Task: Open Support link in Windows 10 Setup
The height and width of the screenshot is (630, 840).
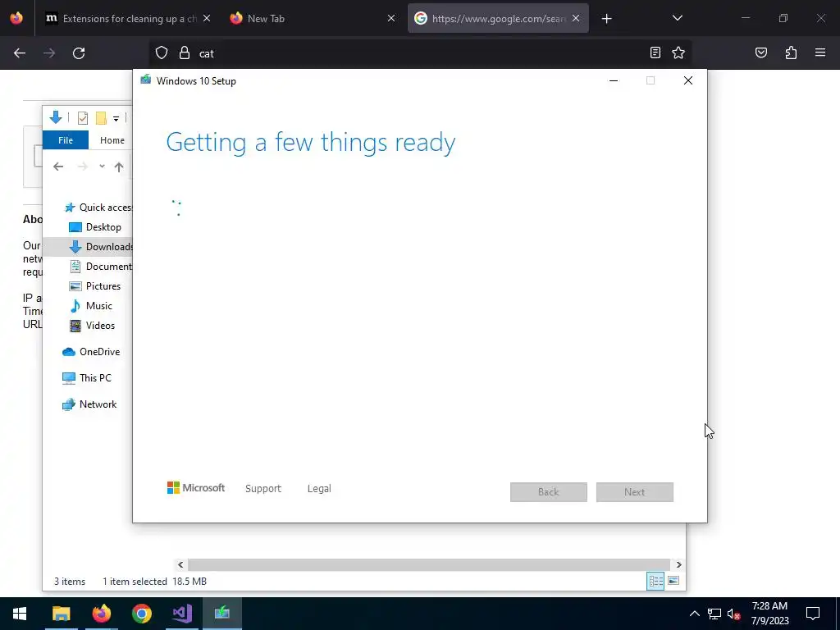Action: coord(263,489)
